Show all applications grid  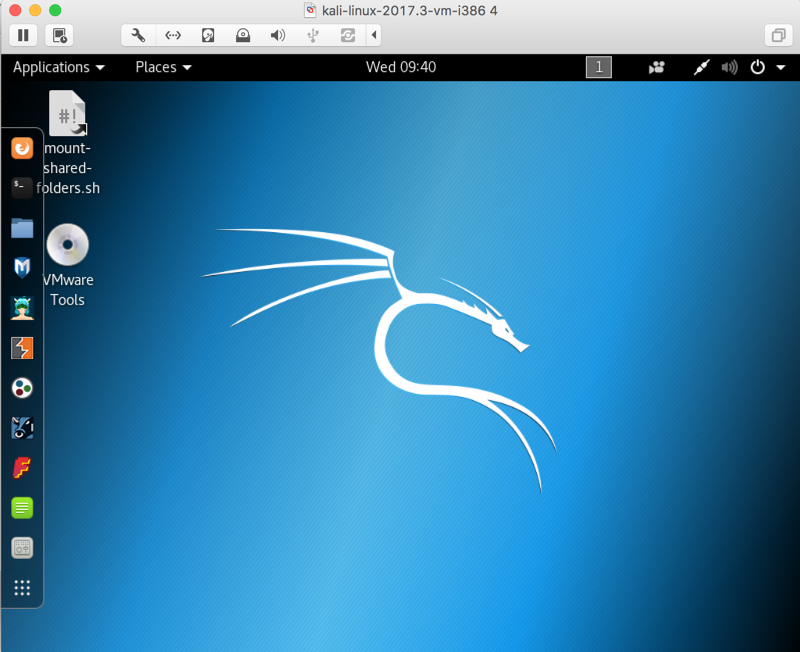click(22, 588)
